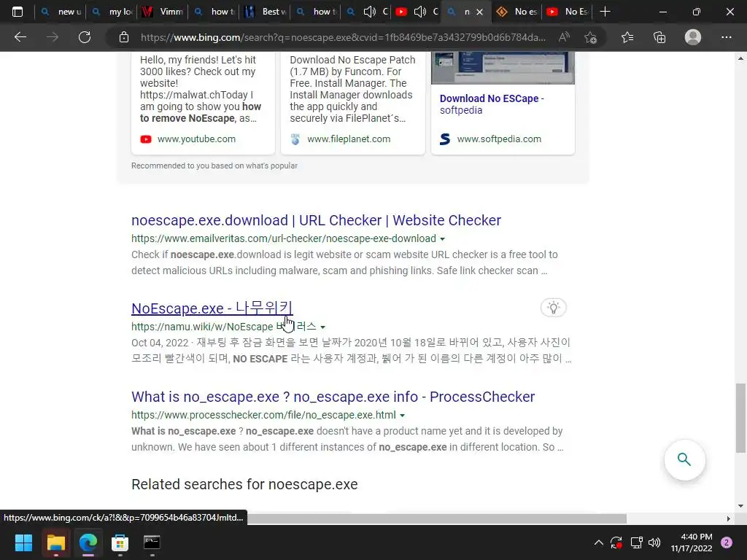Mute the YouTube audio-playing tab
This screenshot has width=747, height=560.
tap(419, 12)
